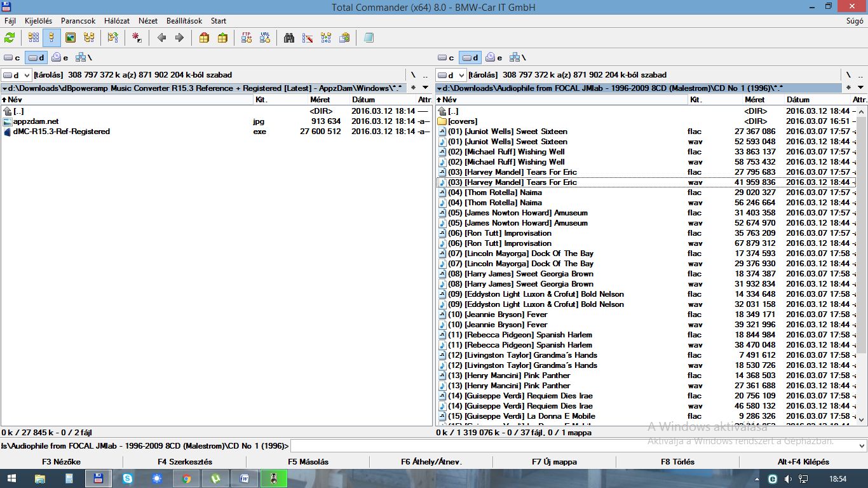Open file search with binoculars icon
The image size is (868, 488).
[289, 38]
